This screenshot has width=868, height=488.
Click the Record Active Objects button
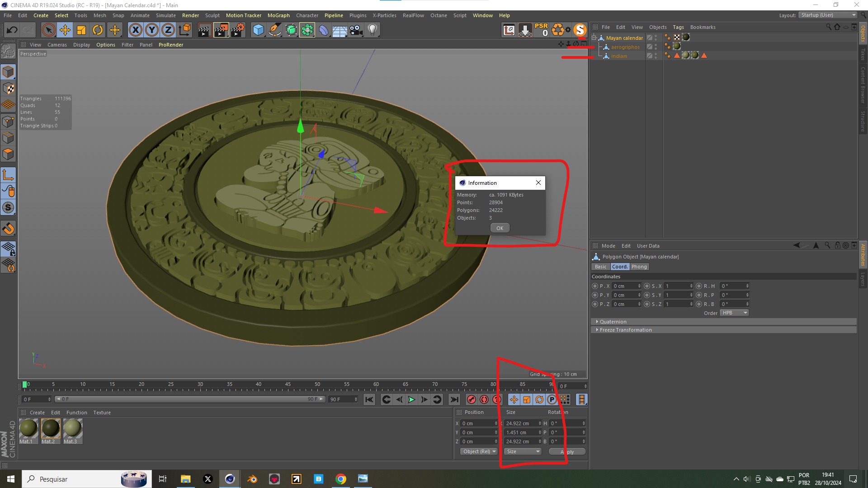point(471,399)
